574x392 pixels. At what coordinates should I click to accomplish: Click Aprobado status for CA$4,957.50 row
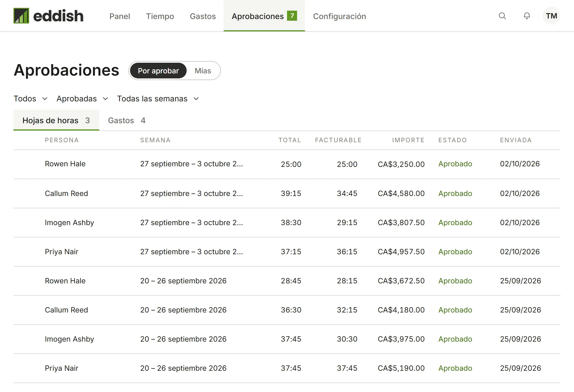(455, 251)
